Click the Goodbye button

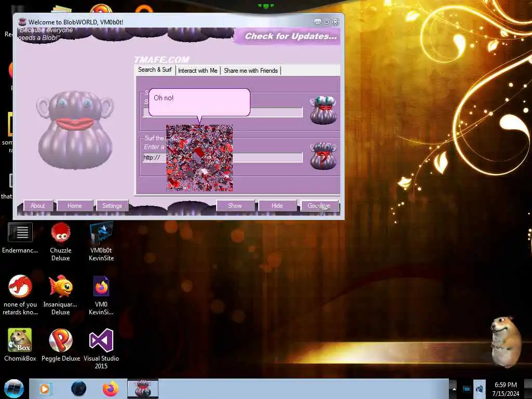click(x=320, y=206)
